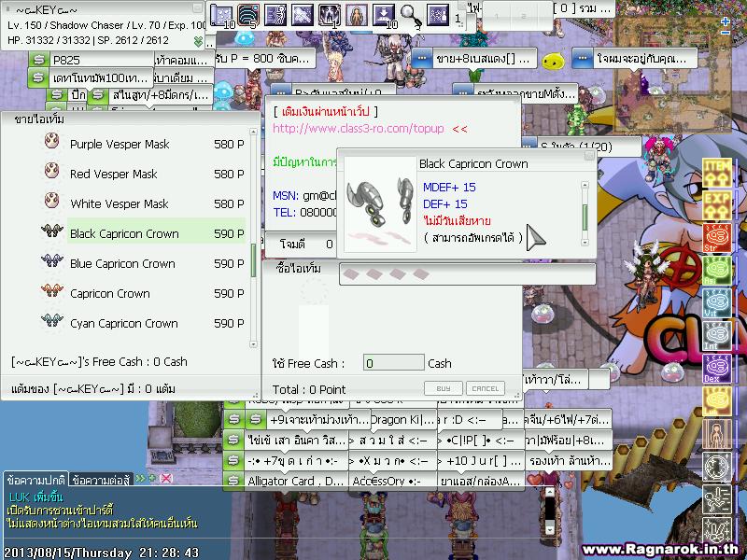This screenshot has width=747, height=560.
Task: Click the EXP boost status icon
Action: 717,205
